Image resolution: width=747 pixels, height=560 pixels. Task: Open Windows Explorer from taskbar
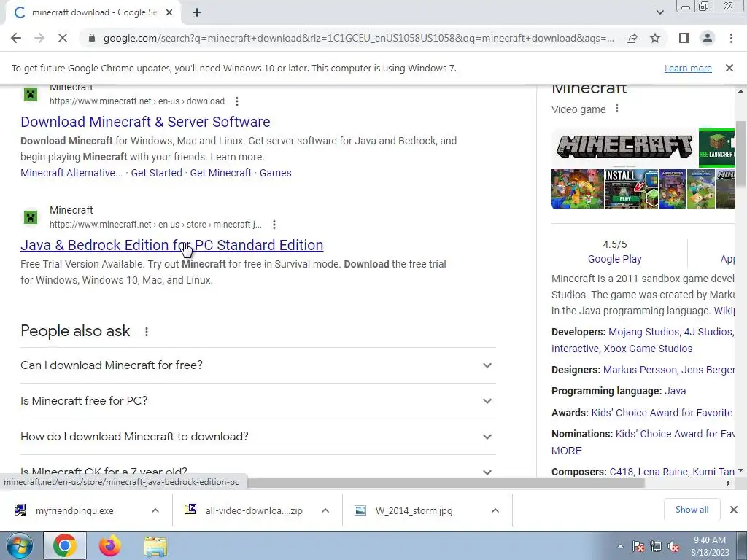coord(155,545)
